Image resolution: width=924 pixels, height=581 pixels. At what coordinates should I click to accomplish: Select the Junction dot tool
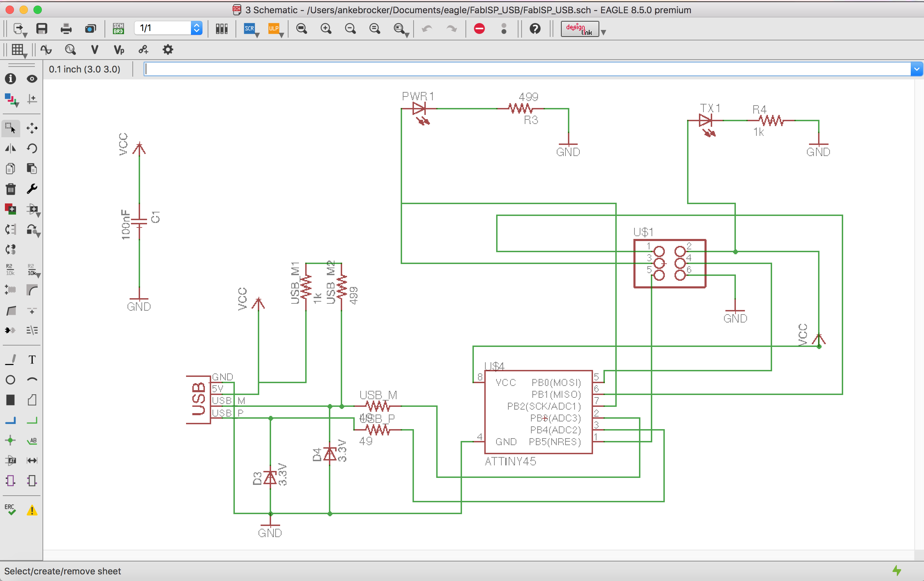coord(10,441)
